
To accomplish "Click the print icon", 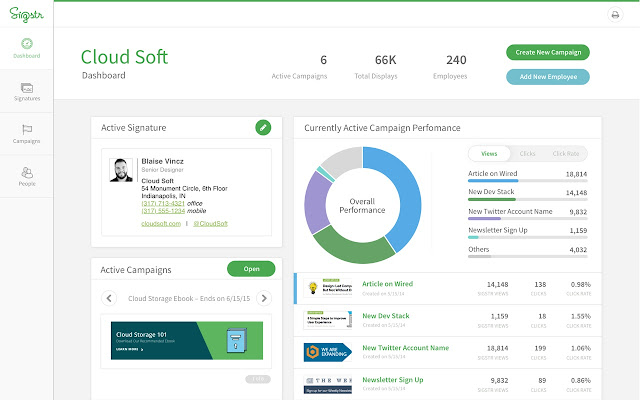I will point(615,15).
